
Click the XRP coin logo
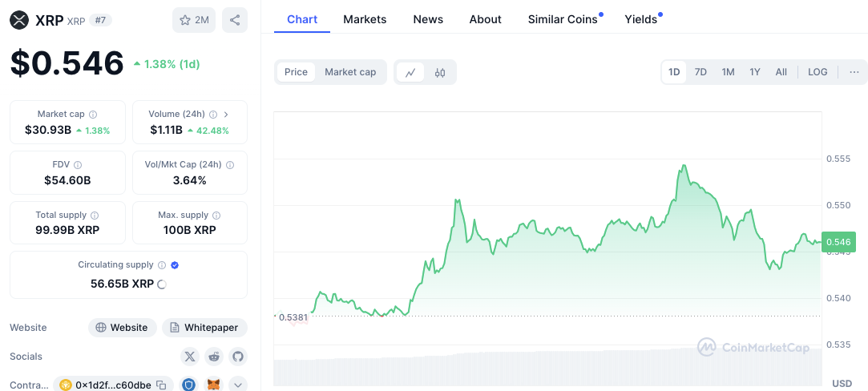[19, 21]
